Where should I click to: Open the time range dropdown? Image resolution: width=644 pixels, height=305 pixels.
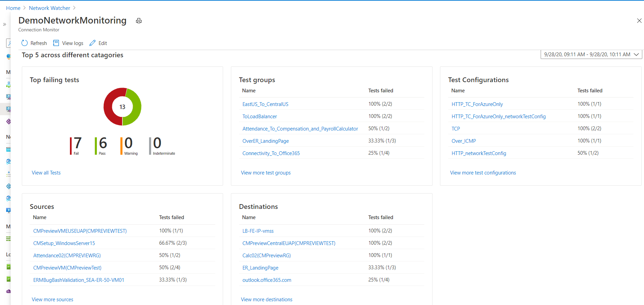tap(591, 55)
